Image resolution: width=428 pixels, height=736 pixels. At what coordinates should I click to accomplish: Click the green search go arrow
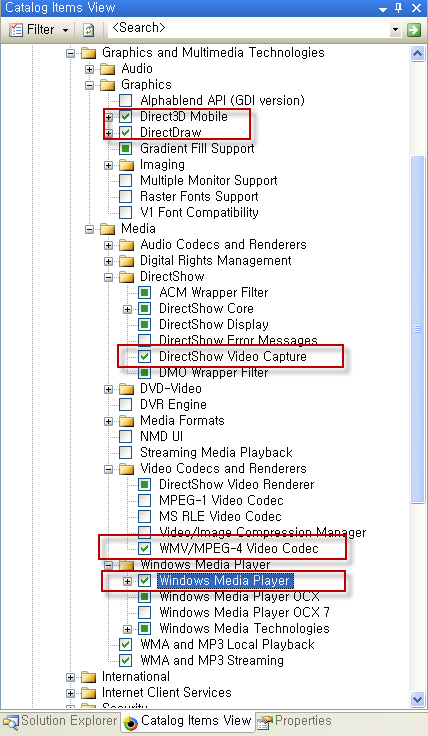[x=413, y=30]
